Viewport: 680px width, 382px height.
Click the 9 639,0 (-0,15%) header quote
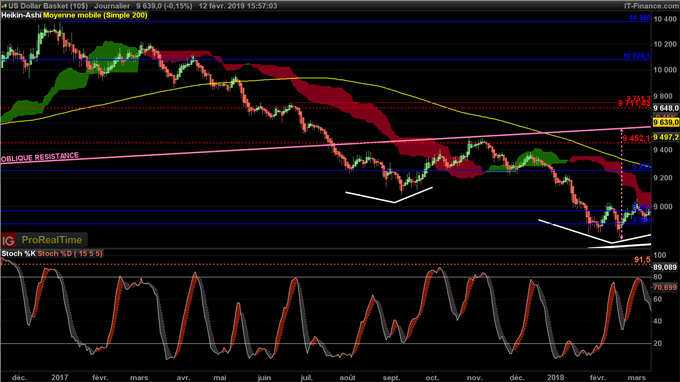[x=164, y=6]
